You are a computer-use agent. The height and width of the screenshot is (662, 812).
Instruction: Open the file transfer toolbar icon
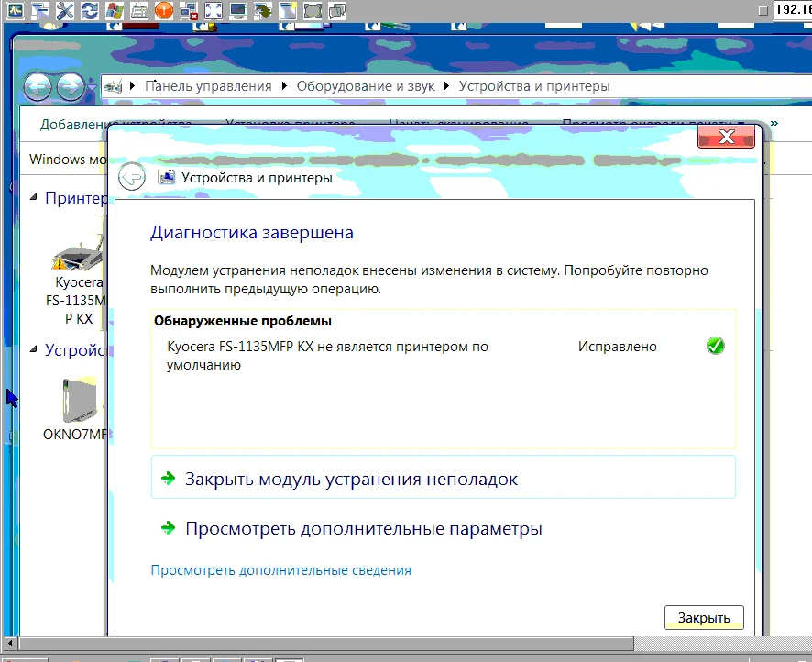[x=40, y=10]
